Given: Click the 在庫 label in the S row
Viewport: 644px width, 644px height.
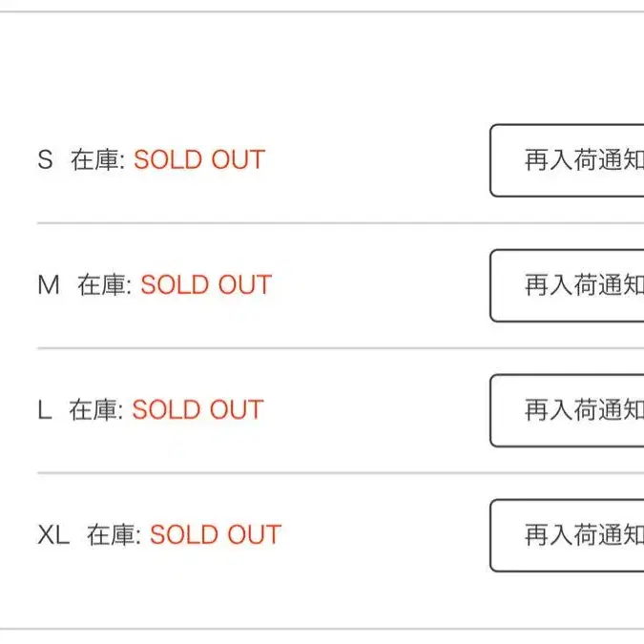Looking at the screenshot, I should [x=97, y=160].
